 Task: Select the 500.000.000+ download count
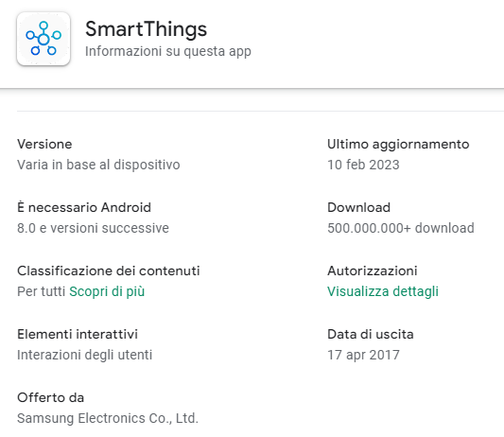(x=401, y=228)
